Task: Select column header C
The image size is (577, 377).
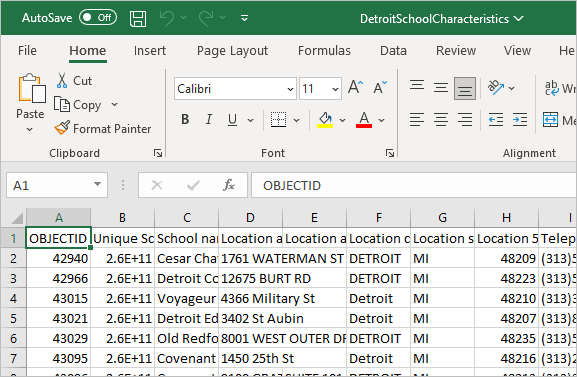Action: (x=187, y=218)
